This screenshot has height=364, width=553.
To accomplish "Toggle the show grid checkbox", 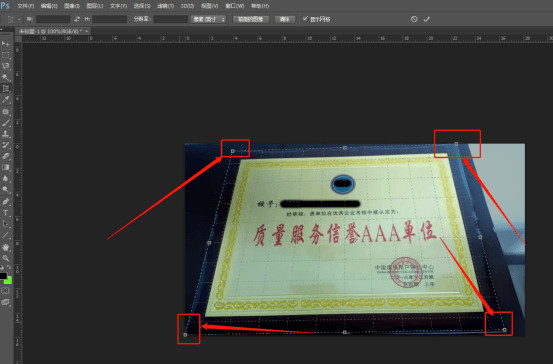I will coord(305,19).
